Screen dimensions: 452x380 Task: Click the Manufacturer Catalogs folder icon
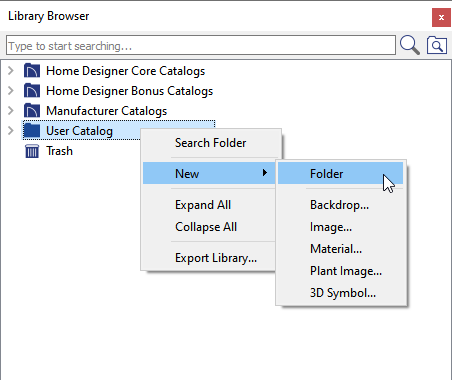[x=32, y=111]
